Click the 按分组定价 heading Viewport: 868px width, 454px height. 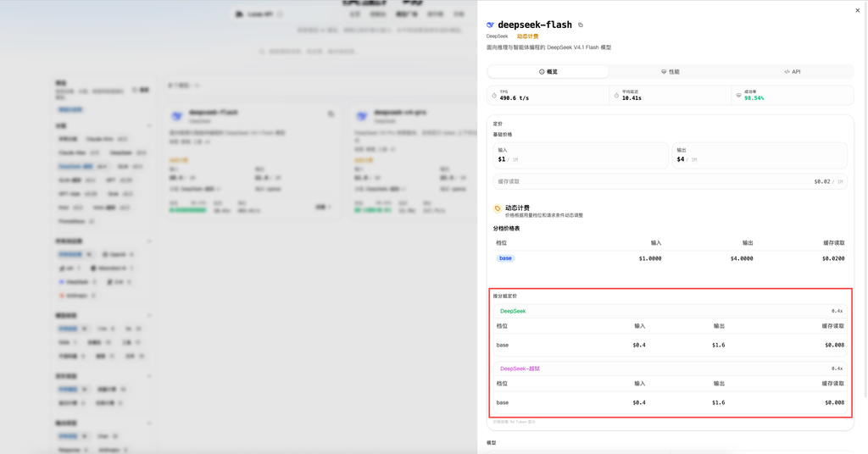coord(505,296)
